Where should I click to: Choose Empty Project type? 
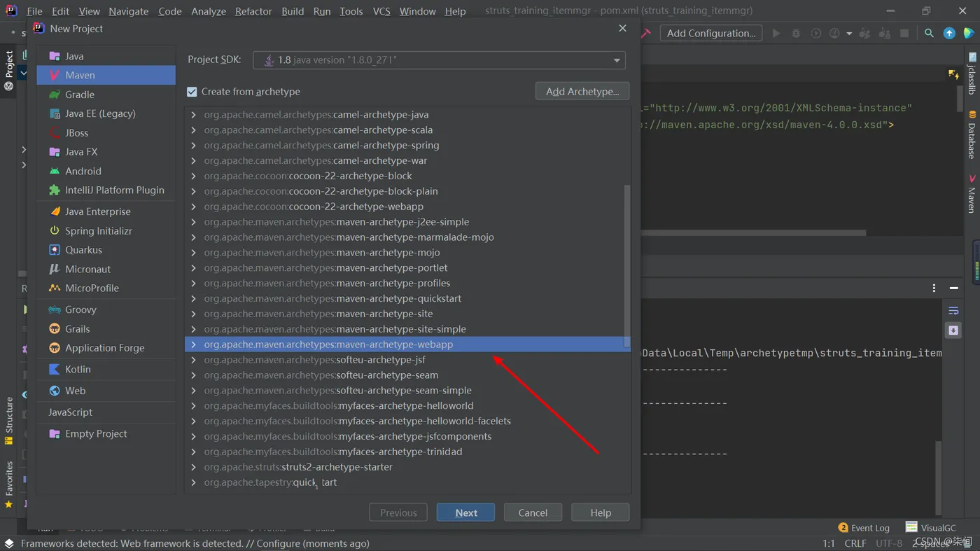(106, 433)
